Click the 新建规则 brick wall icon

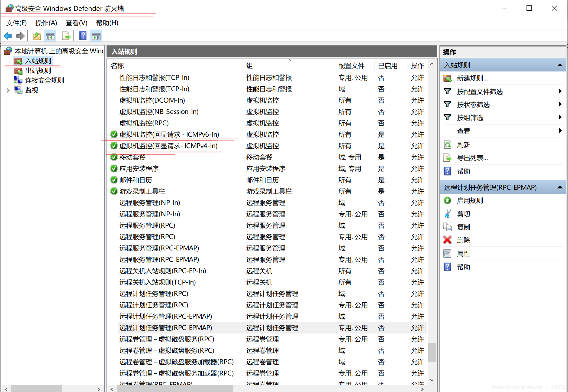(447, 78)
